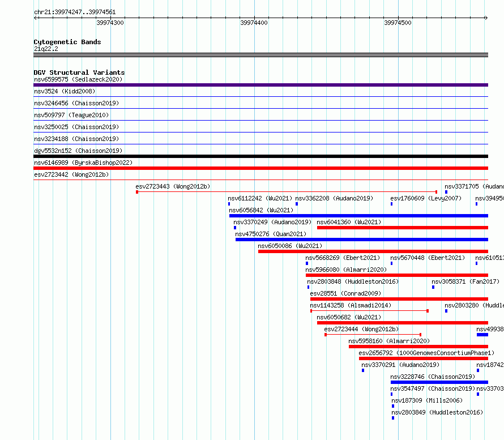Click the blue nsv6056842 variant bar
This screenshot has width=504, height=440.
[358, 216]
